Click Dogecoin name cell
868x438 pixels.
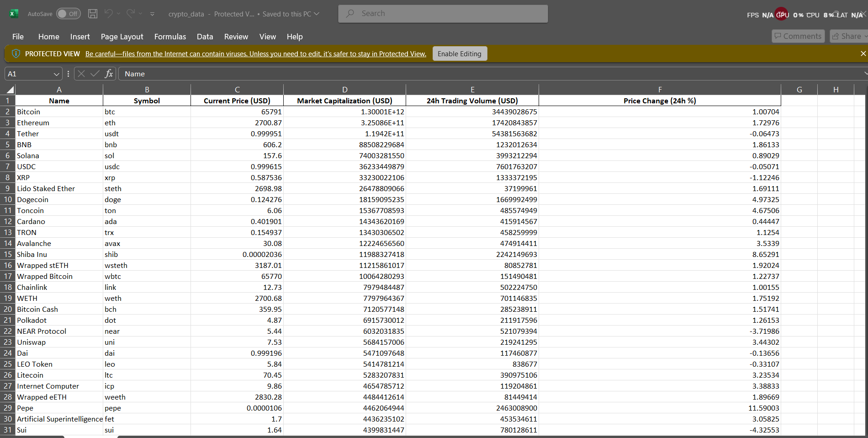pos(59,199)
